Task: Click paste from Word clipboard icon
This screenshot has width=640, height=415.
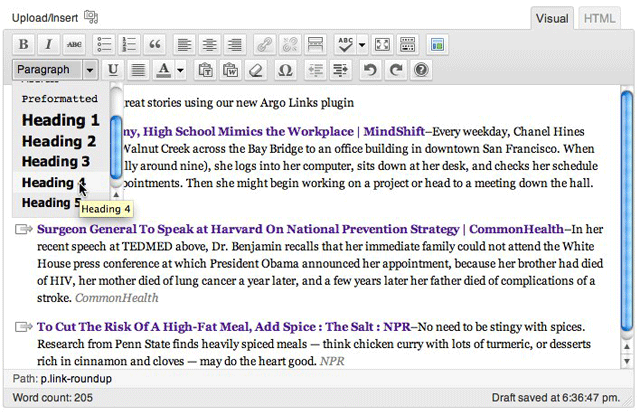Action: point(231,70)
